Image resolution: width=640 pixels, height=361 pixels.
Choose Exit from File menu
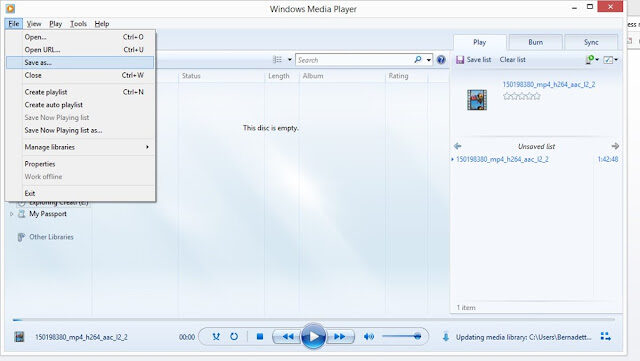pyautogui.click(x=80, y=193)
